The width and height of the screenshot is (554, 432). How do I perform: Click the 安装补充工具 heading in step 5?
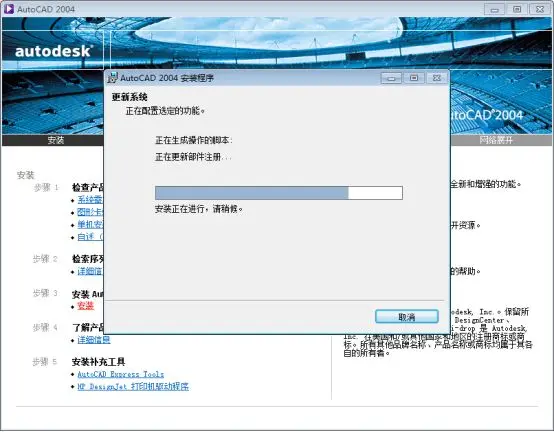coord(98,362)
